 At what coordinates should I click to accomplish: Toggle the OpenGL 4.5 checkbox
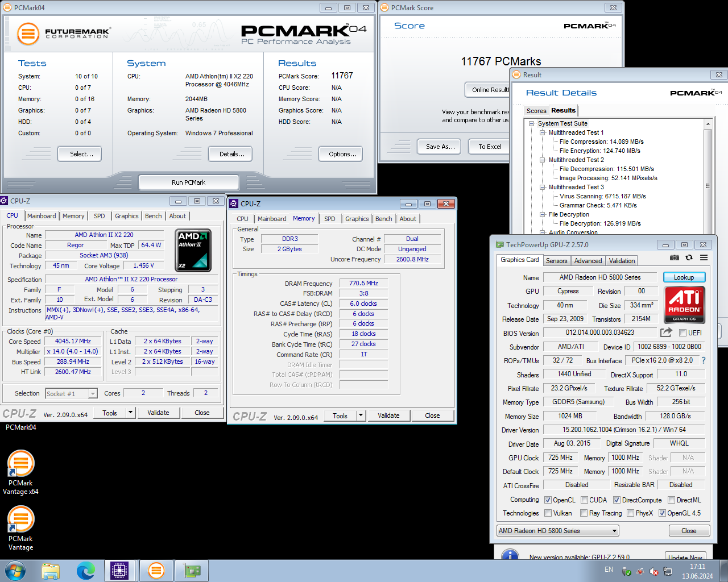point(662,513)
